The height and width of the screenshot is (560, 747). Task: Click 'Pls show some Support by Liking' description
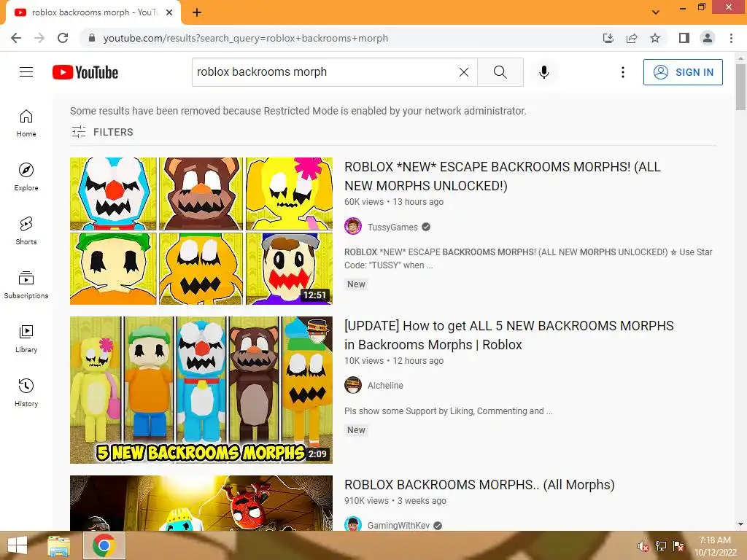point(449,411)
